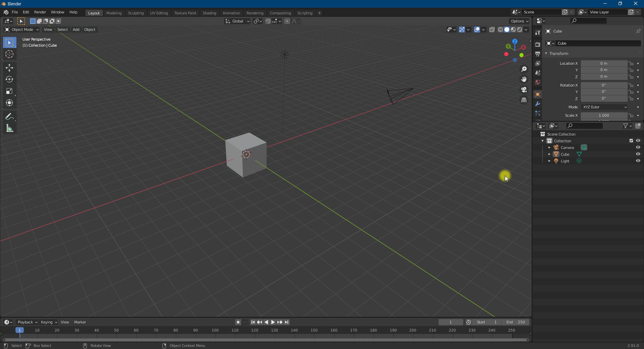
Task: Open the Render properties tab
Action: pos(538,44)
